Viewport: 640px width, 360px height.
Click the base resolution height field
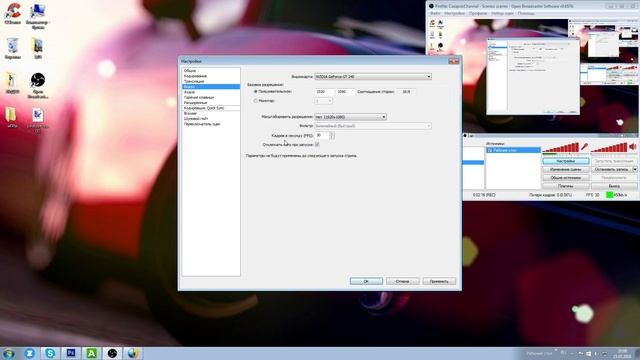(x=345, y=92)
